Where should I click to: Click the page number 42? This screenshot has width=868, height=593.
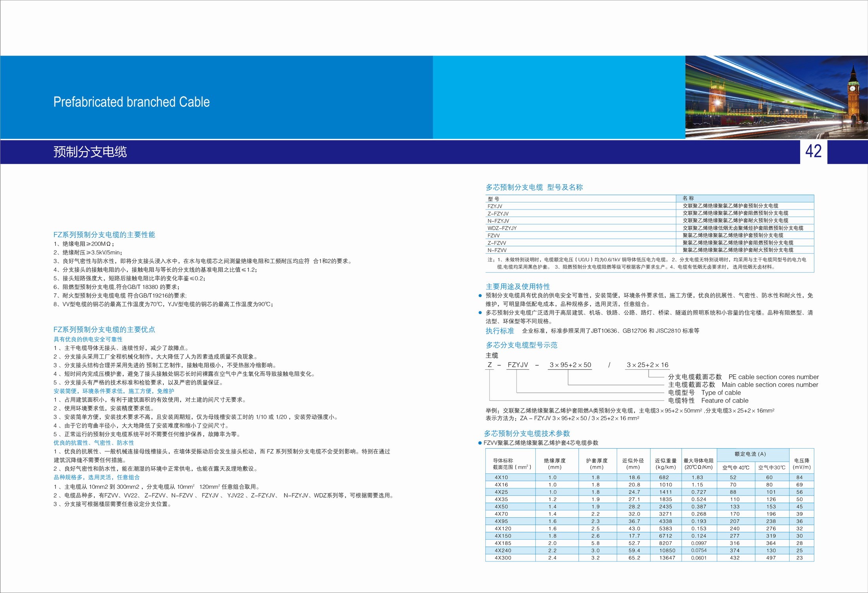tap(813, 152)
